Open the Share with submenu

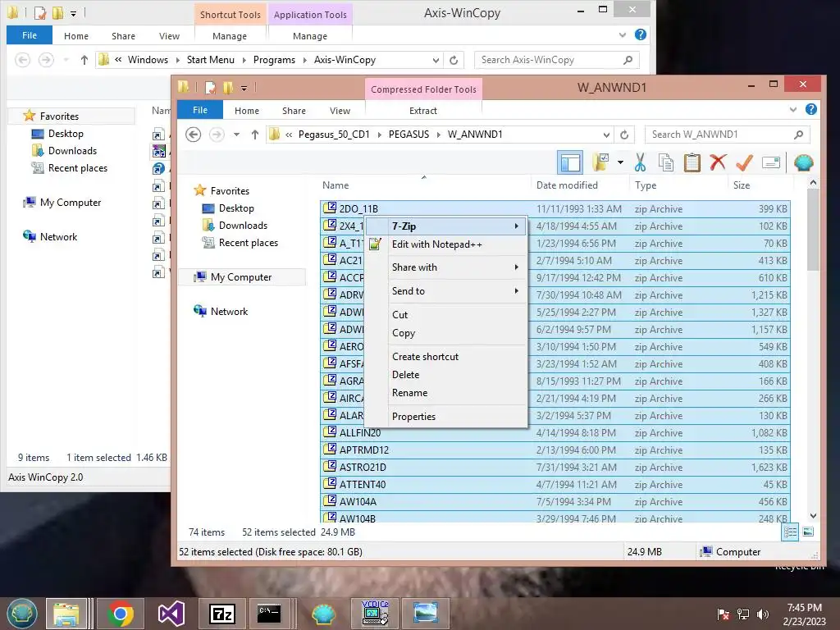click(446, 267)
